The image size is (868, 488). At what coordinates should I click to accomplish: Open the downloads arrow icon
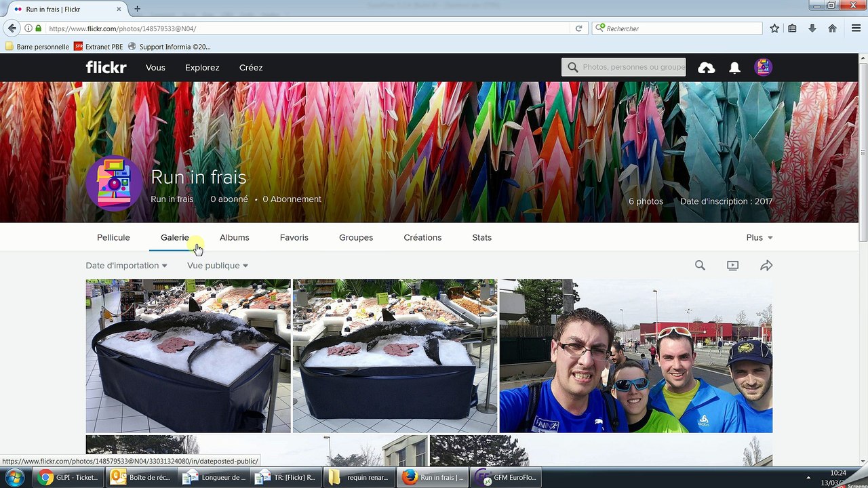coord(812,28)
